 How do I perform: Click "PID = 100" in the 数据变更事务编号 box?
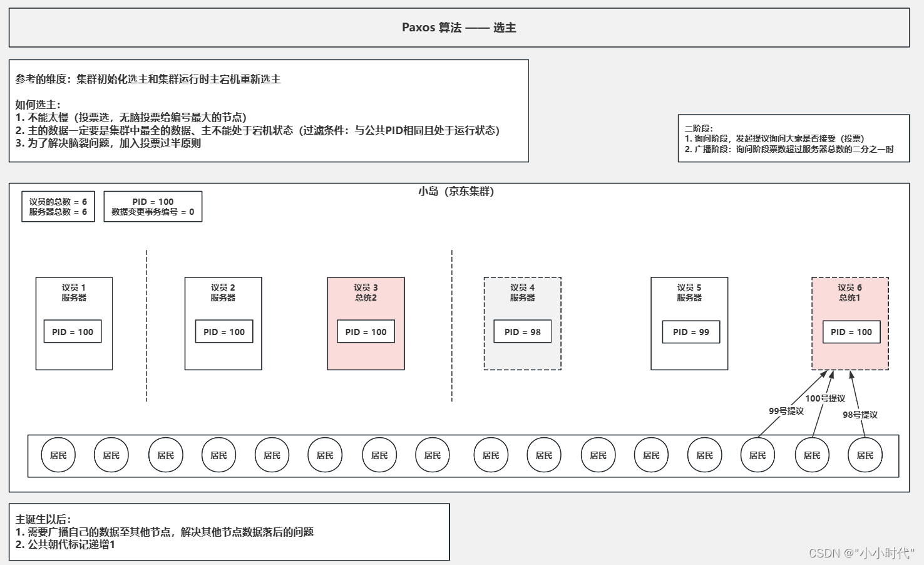(x=153, y=202)
